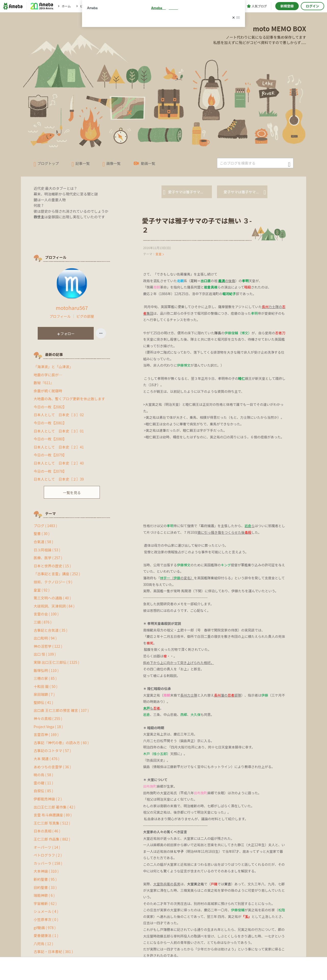Open the ブログトップ tab
The width and height of the screenshot is (327, 980).
point(46,164)
